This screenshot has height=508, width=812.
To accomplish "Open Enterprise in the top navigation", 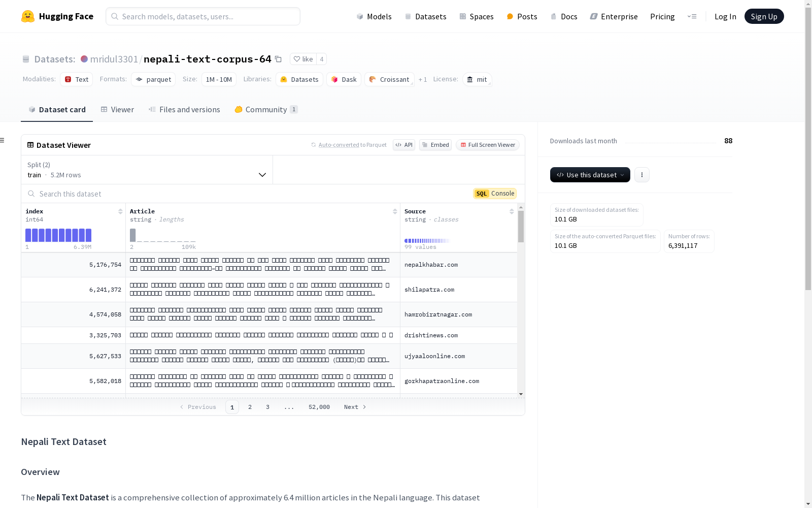I will point(614,16).
